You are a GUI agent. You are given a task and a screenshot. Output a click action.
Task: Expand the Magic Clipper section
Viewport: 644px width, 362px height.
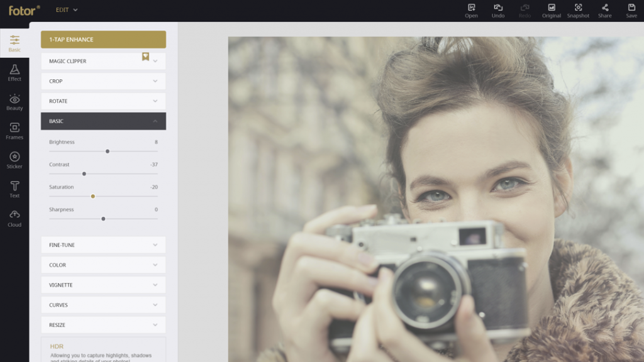coord(104,61)
